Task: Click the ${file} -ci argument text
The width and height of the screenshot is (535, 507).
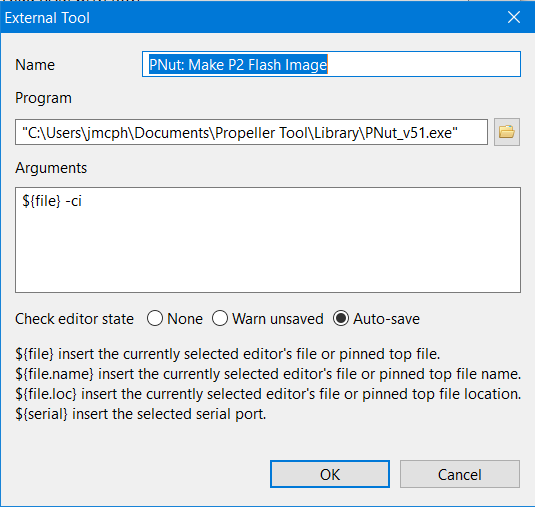Action: click(52, 201)
